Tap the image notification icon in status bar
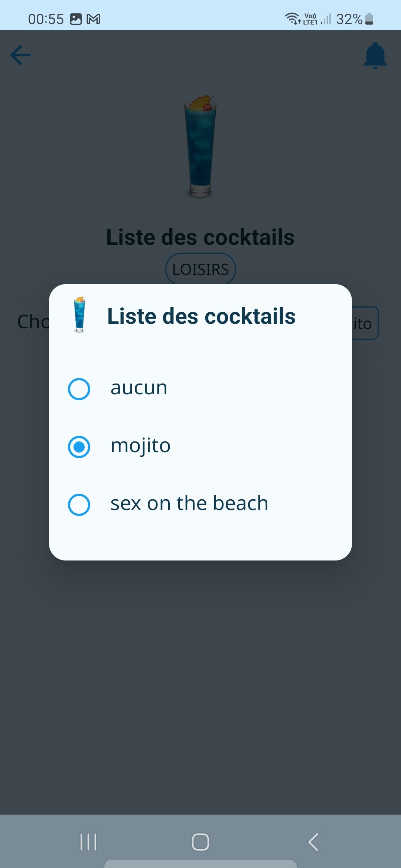 [x=76, y=19]
